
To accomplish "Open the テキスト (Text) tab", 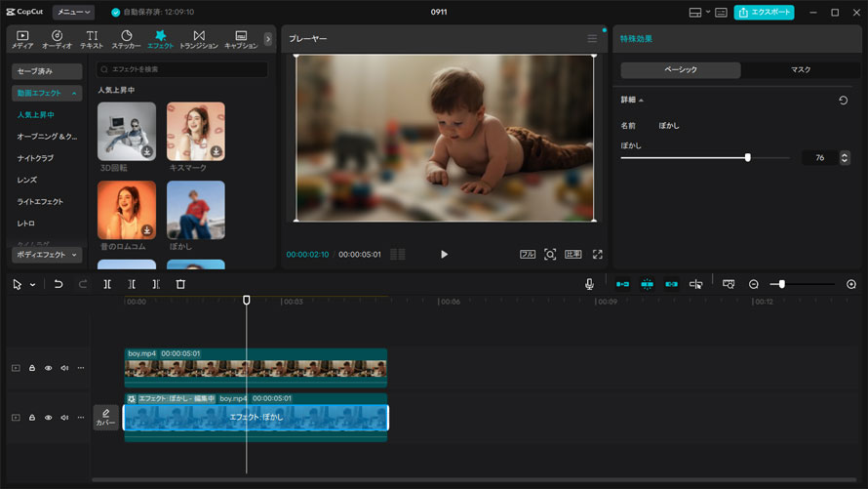I will point(92,39).
